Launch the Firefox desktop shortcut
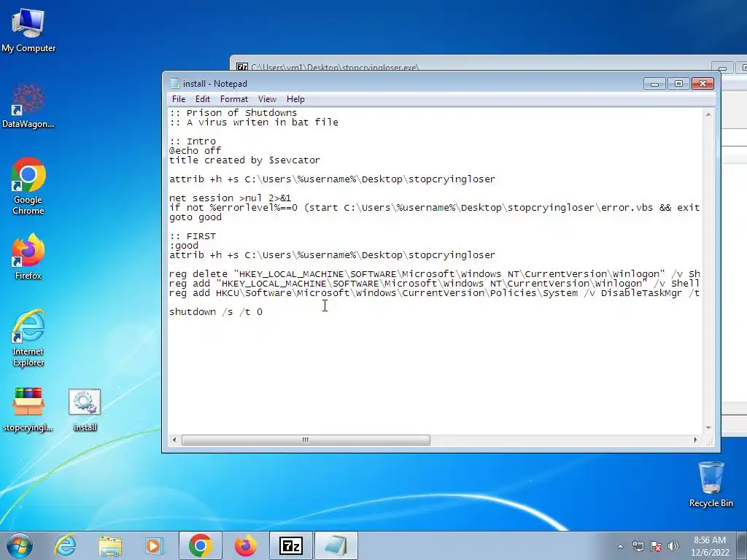 point(28,256)
